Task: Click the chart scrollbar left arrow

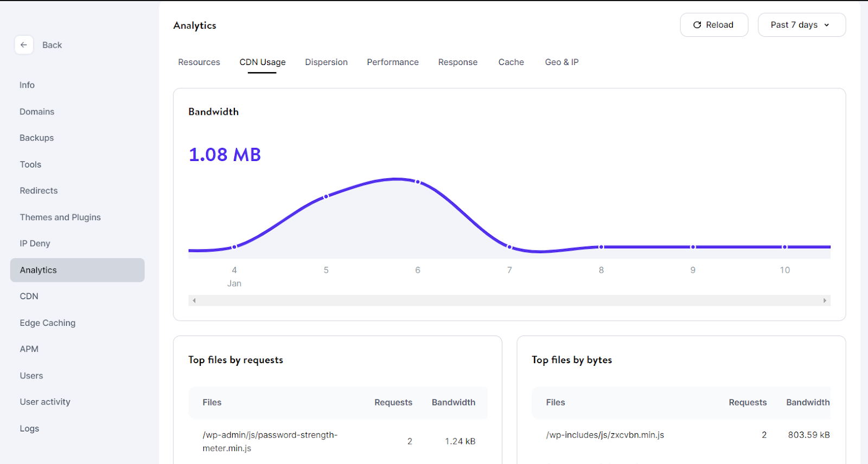Action: coord(194,300)
